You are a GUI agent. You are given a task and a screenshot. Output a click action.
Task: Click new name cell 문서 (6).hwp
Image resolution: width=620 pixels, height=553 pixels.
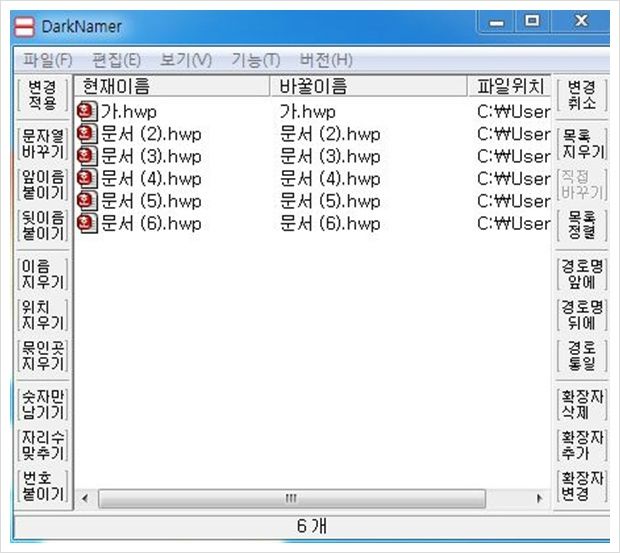[x=330, y=224]
